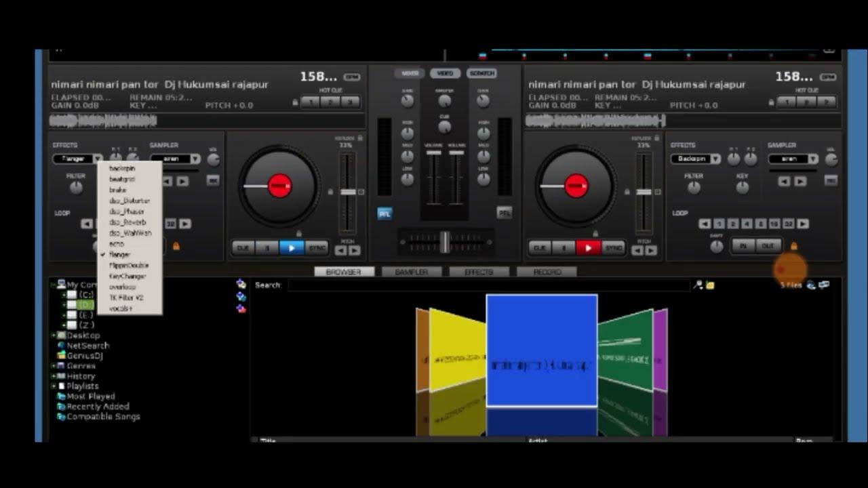
Task: Set a 4-beat loop on right deck
Action: pos(747,224)
